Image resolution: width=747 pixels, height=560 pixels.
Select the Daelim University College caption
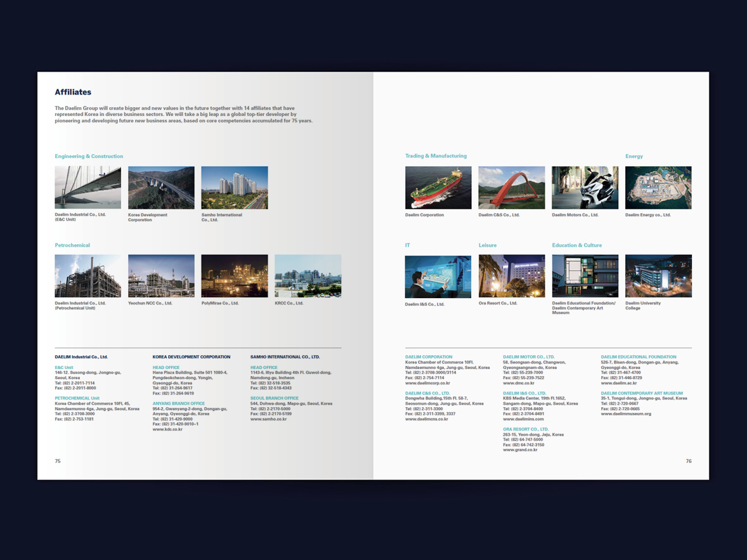[x=642, y=306]
